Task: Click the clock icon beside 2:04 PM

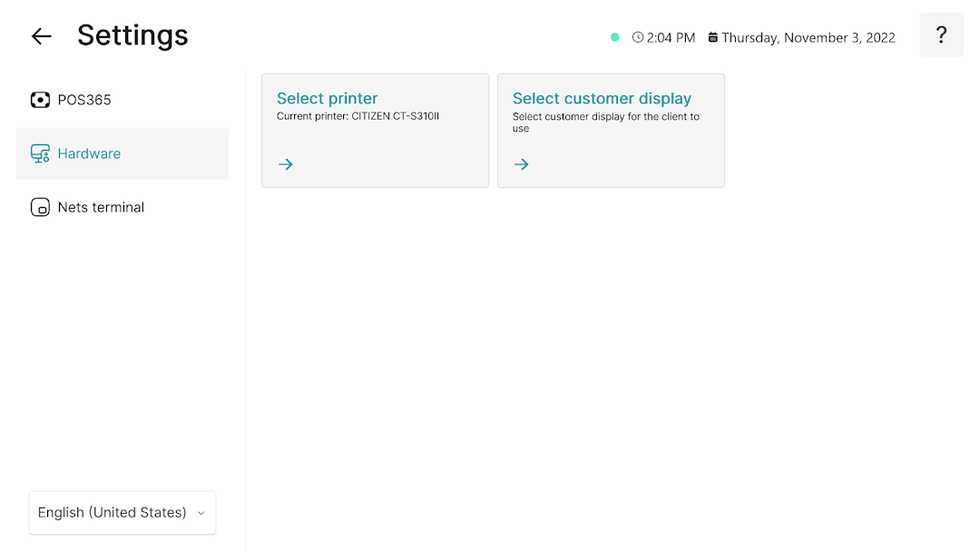Action: [638, 37]
